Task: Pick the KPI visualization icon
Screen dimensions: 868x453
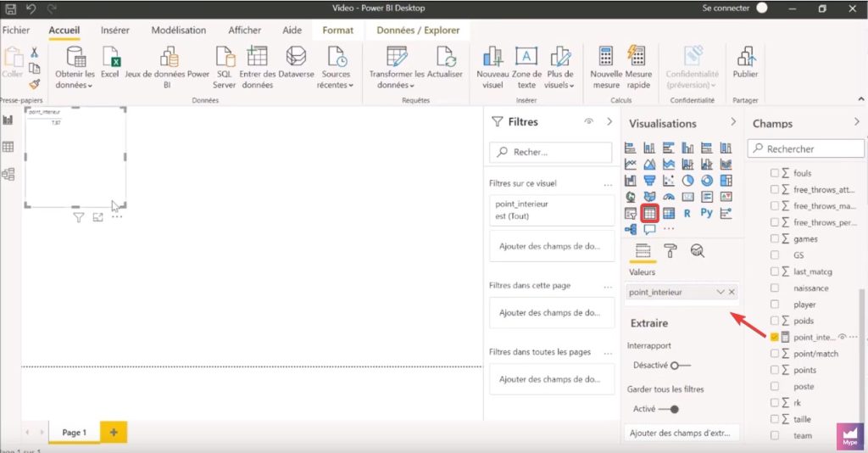Action: pyautogui.click(x=726, y=197)
